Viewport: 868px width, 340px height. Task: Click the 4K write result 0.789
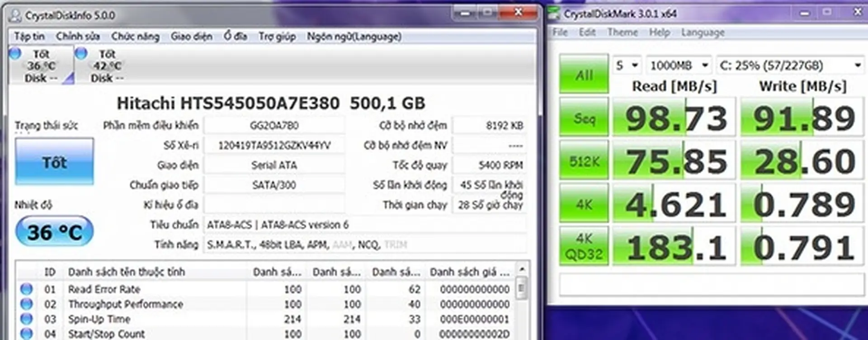802,203
